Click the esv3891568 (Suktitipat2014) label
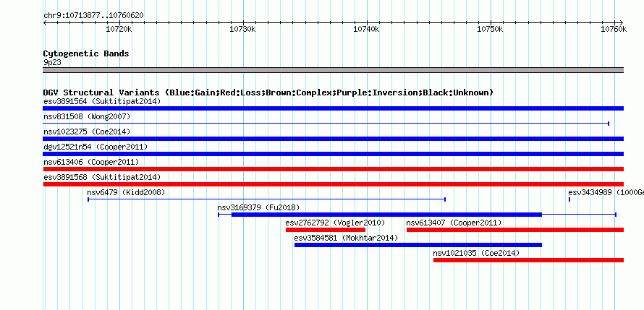644x310 pixels. 102,177
